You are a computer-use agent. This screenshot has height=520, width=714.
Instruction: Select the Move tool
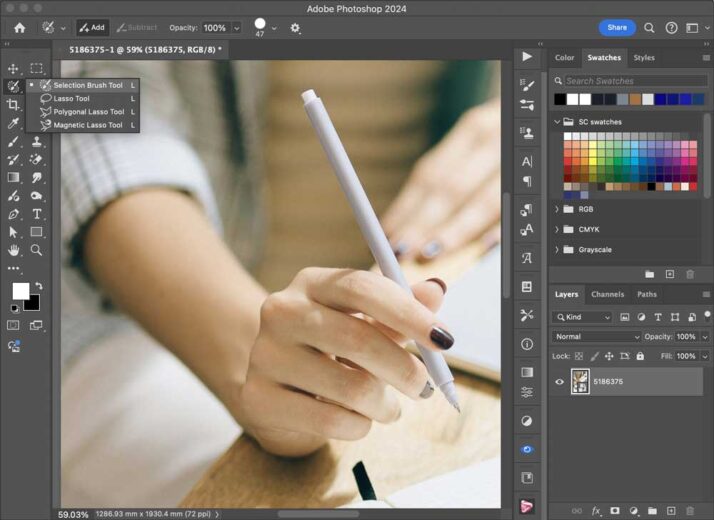pyautogui.click(x=14, y=68)
